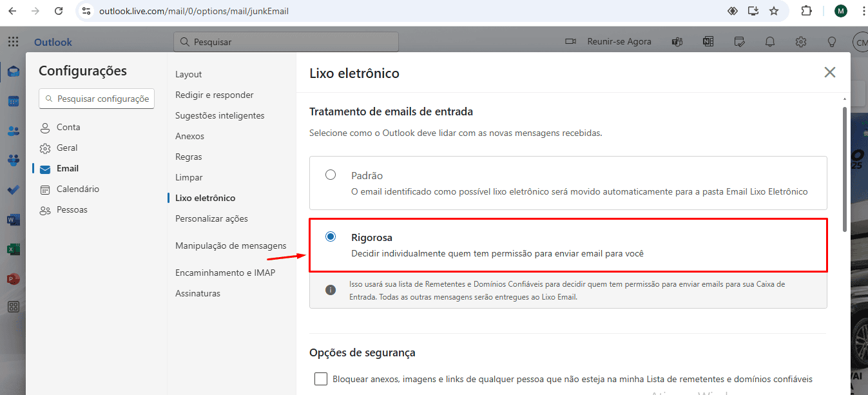Image resolution: width=868 pixels, height=395 pixels.
Task: Open Redigir e responder settings
Action: coord(215,95)
